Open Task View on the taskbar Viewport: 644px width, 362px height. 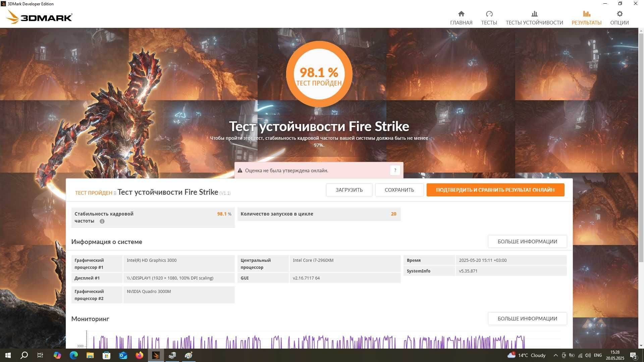pos(40,355)
